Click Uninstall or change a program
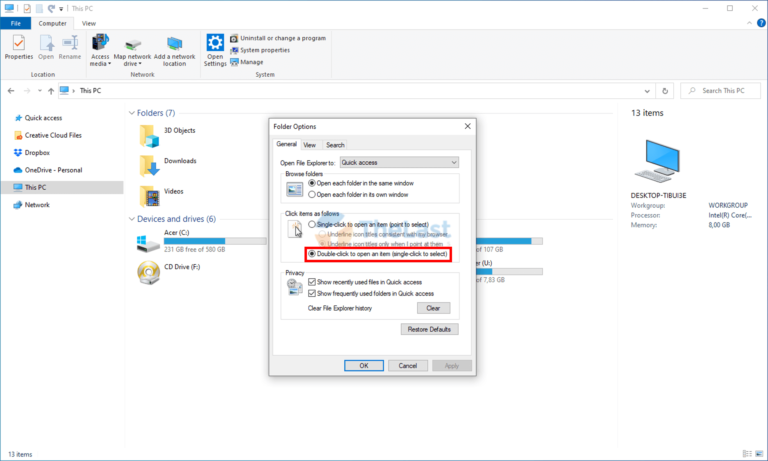The height and width of the screenshot is (461, 768). click(278, 38)
